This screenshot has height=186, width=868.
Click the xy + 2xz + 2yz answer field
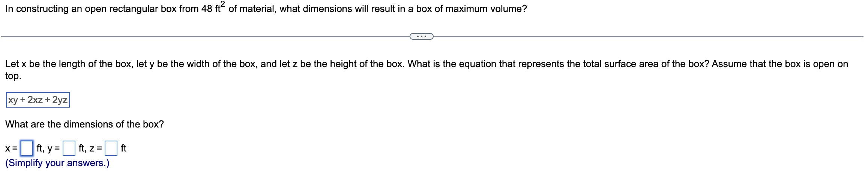(38, 100)
